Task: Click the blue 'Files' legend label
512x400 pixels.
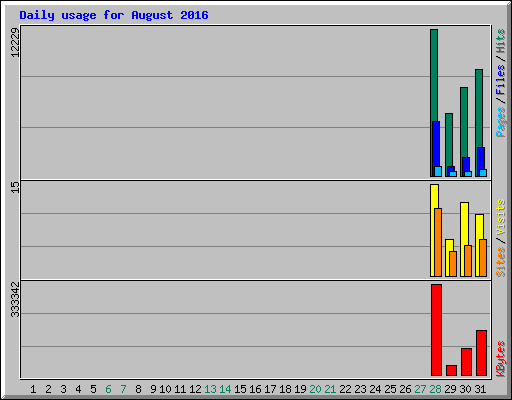Action: [x=500, y=79]
